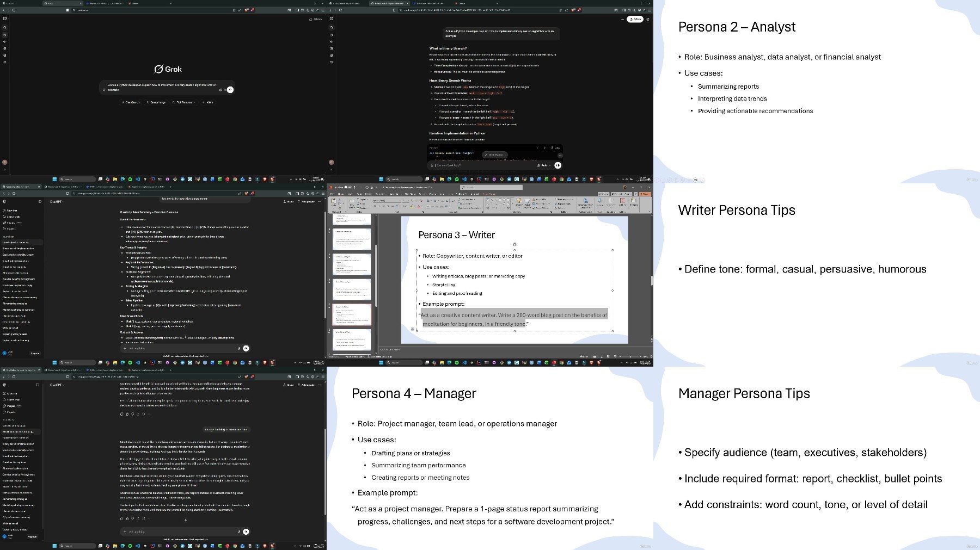Expand Shape Fill in PowerPoint ribbon
Viewport: 980px width, 550px height.
pyautogui.click(x=540, y=200)
